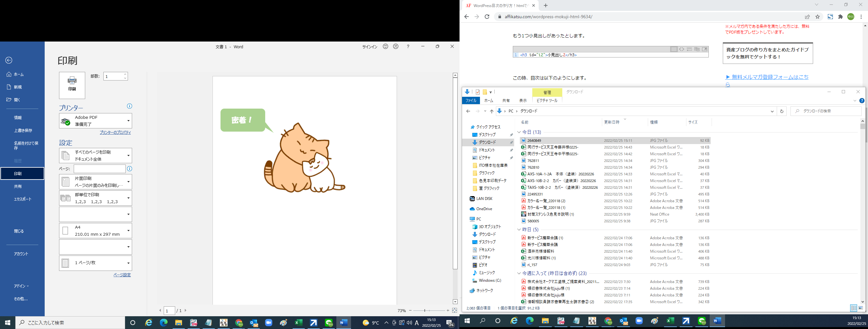This screenshot has width=868, height=329.
Task: Click プリンターのプロパティ link
Action: [x=115, y=133]
